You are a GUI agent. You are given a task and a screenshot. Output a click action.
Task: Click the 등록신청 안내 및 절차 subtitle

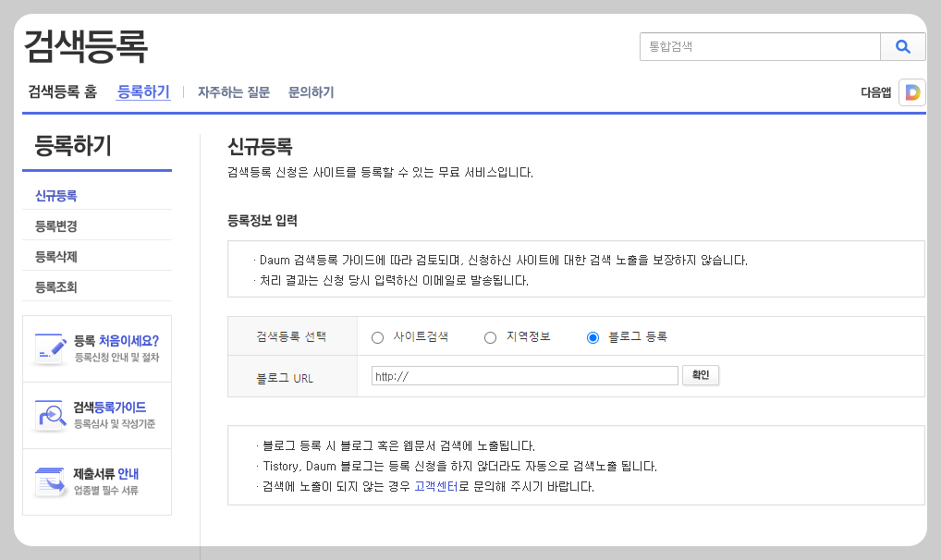pos(117,358)
